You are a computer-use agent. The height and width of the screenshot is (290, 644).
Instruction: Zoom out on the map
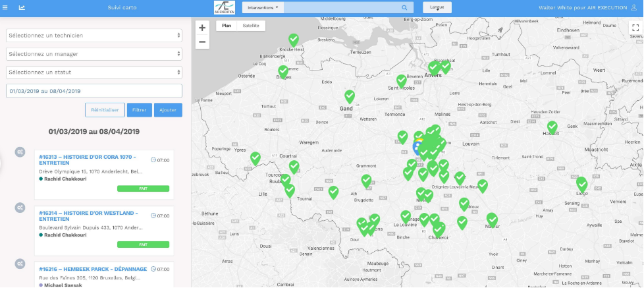[202, 42]
